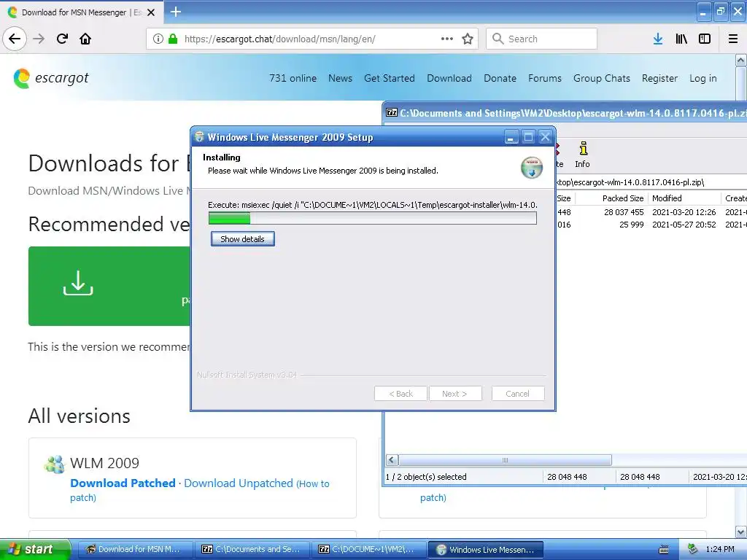Open the News page
The height and width of the screenshot is (560, 747).
pos(340,78)
